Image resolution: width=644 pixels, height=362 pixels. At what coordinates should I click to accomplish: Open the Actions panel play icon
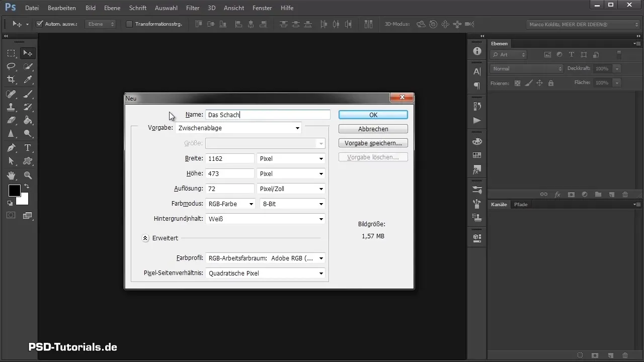click(x=477, y=121)
